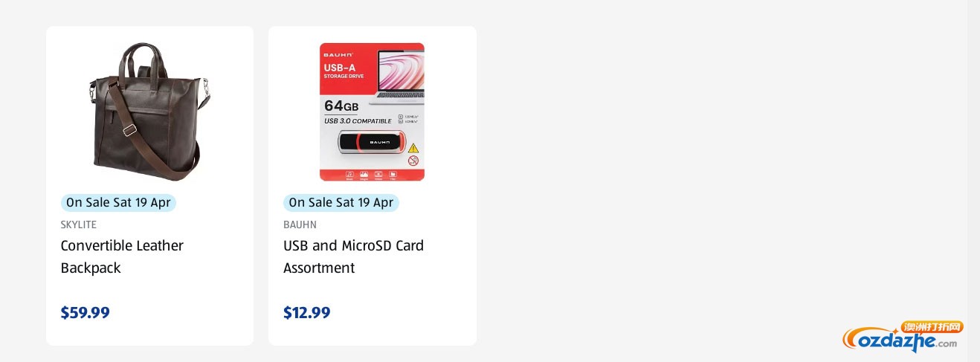Click the Convertible Leather Backpack title

[x=122, y=256]
